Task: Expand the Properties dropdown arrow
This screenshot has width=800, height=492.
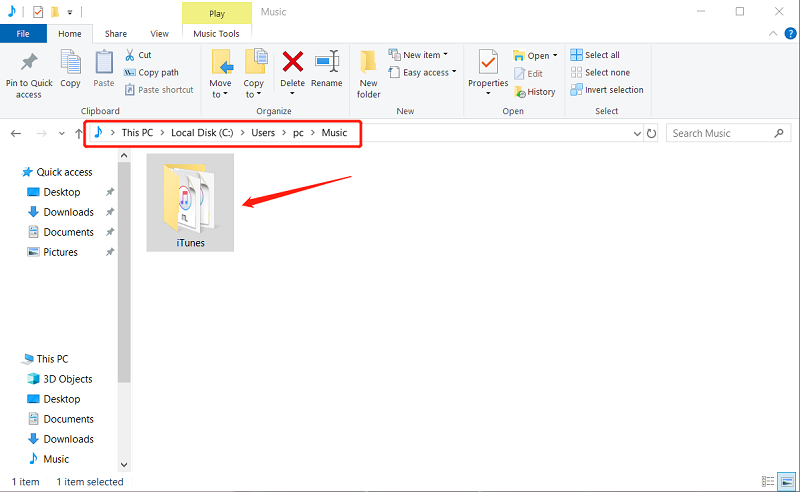Action: pos(488,93)
